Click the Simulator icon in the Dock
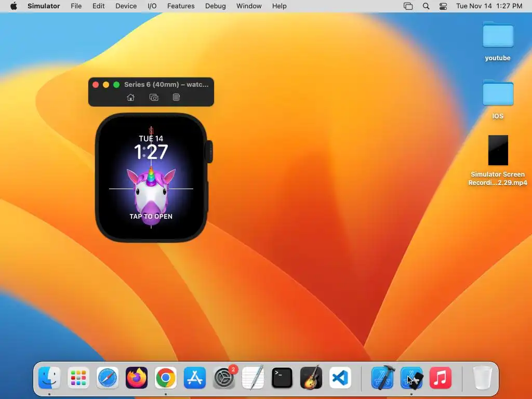 coord(411,378)
